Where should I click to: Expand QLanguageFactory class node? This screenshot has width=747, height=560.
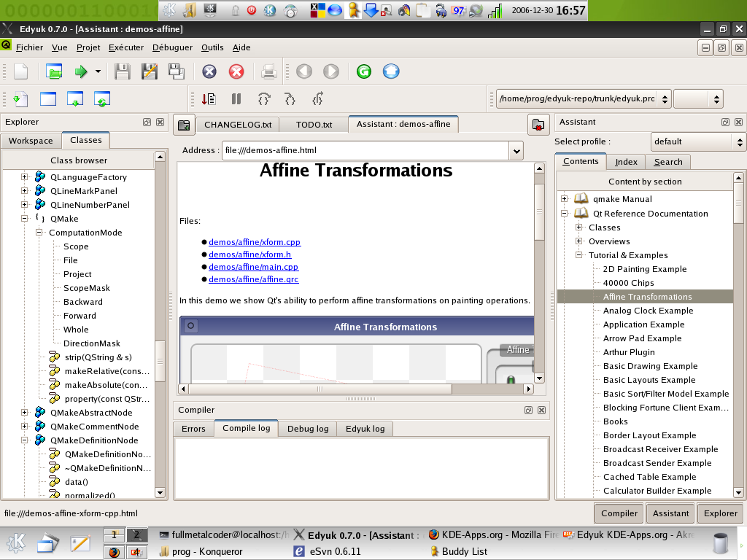point(24,177)
